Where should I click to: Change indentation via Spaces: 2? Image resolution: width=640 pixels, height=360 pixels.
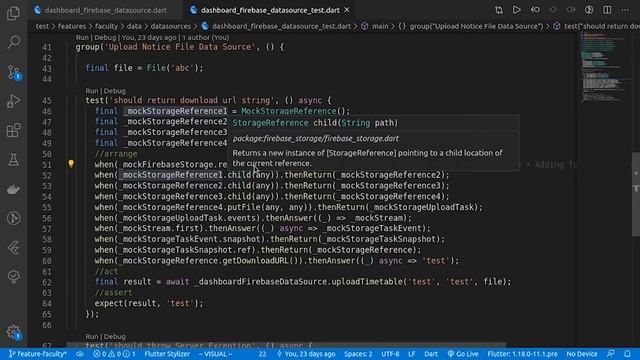pyautogui.click(x=358, y=354)
